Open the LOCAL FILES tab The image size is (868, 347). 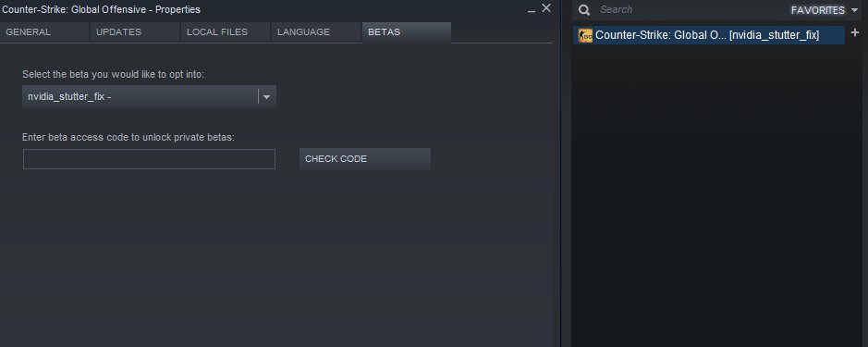click(x=226, y=32)
